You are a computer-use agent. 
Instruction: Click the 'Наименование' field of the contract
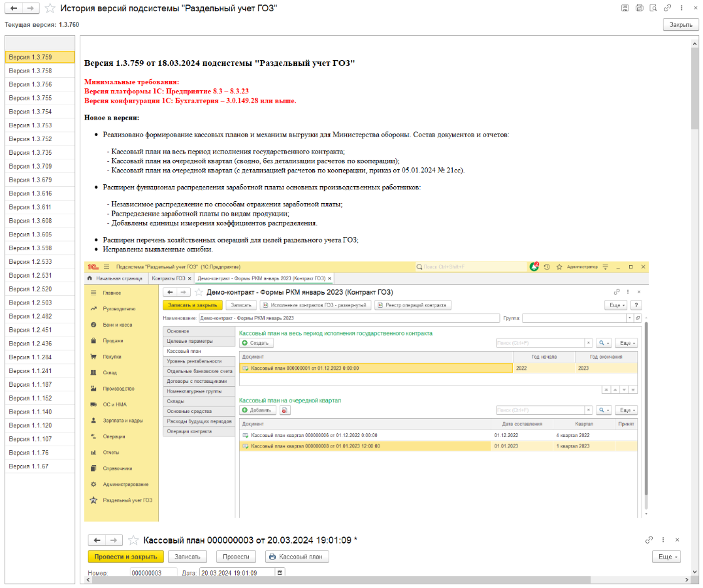pos(350,318)
